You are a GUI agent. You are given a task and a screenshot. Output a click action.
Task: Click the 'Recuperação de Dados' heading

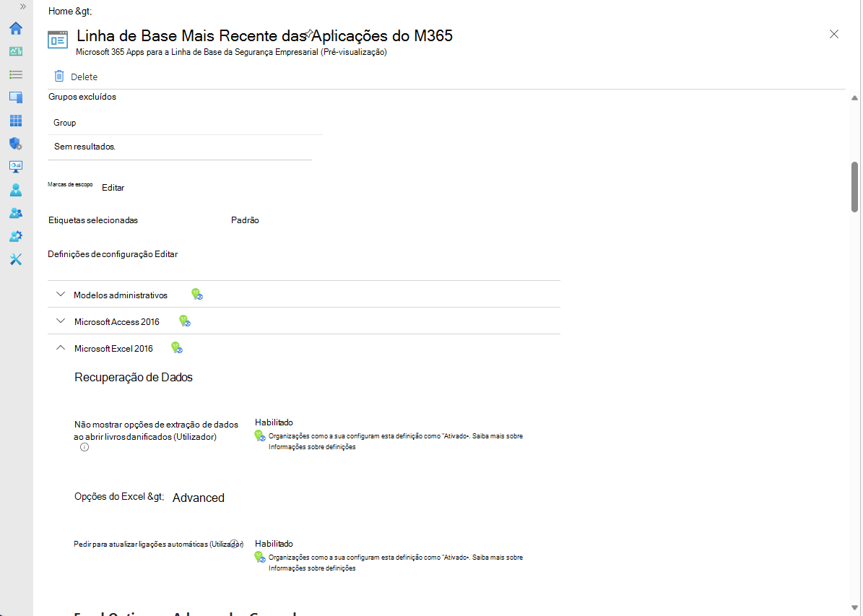coord(134,377)
